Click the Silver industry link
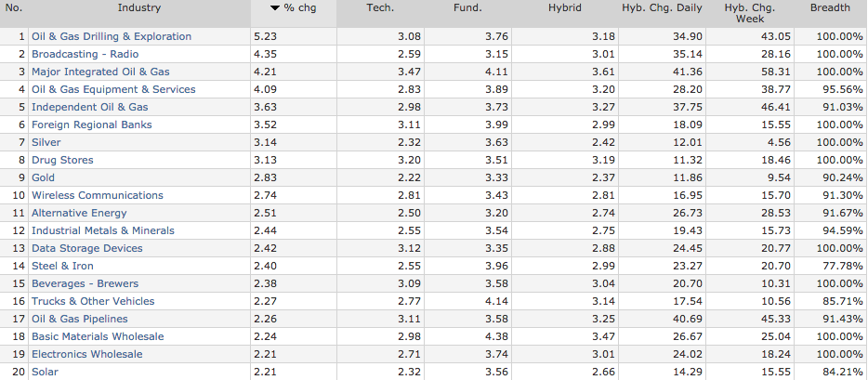Viewport: 868px width, 380px height. click(46, 142)
